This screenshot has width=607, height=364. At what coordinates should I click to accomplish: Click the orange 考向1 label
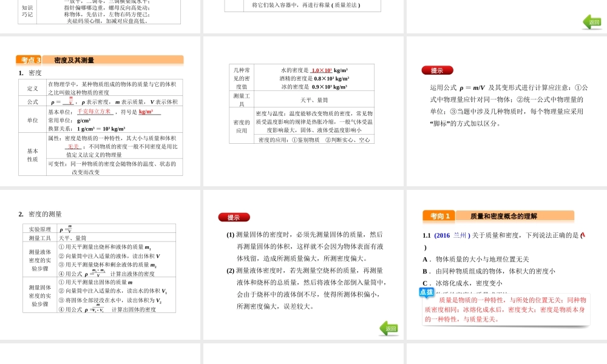tap(439, 216)
